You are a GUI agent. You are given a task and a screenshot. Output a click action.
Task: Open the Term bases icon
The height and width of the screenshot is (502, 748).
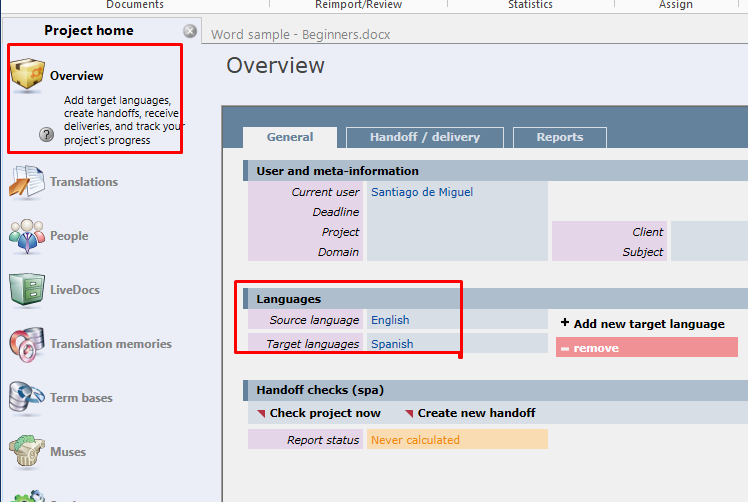[x=27, y=398]
